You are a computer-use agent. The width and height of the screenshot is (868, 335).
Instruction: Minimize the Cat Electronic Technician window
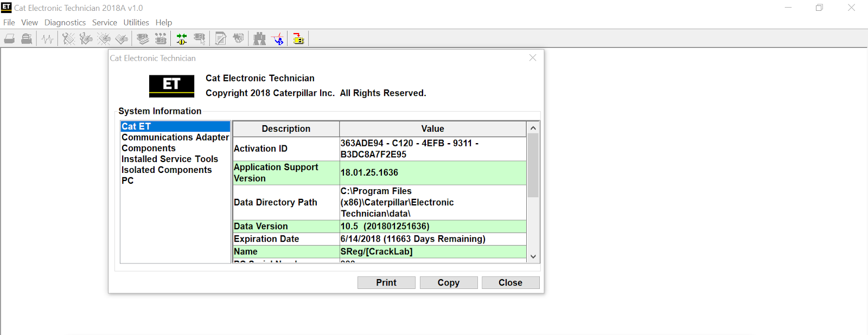tap(788, 8)
